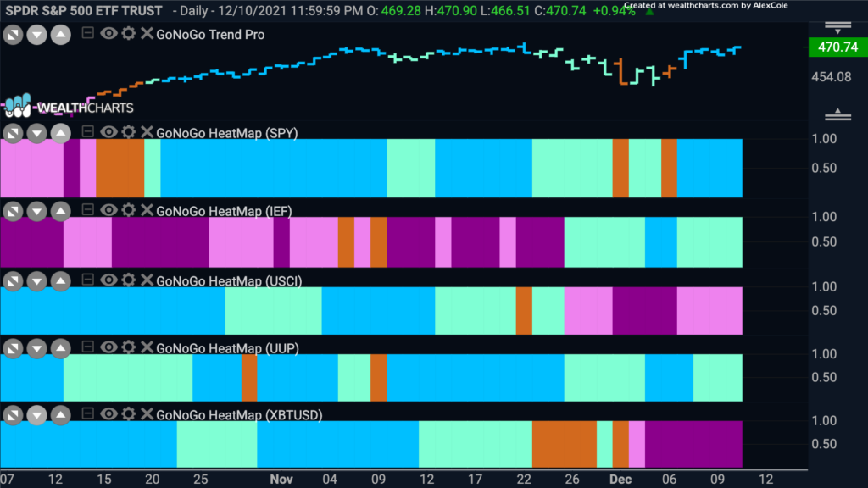Move HeatMap (USCI) pane up
This screenshot has height=488, width=868.
61,281
